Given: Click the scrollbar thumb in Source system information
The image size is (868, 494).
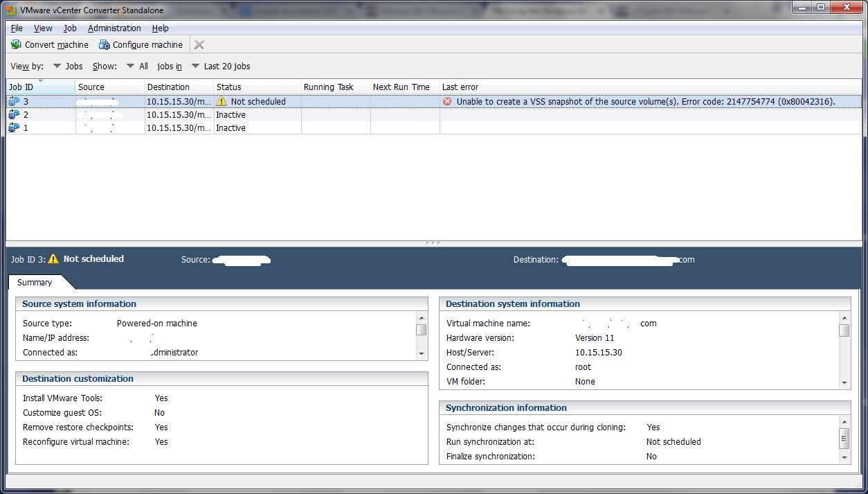Looking at the screenshot, I should click(422, 329).
